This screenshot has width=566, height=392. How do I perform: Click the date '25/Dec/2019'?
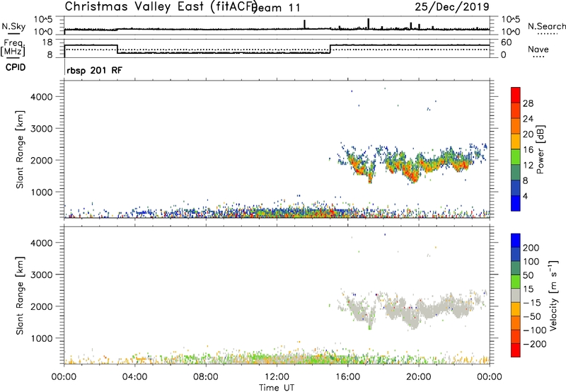[452, 7]
